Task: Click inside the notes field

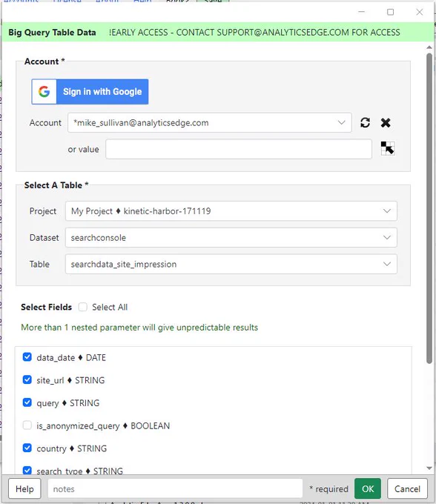Action: point(175,489)
